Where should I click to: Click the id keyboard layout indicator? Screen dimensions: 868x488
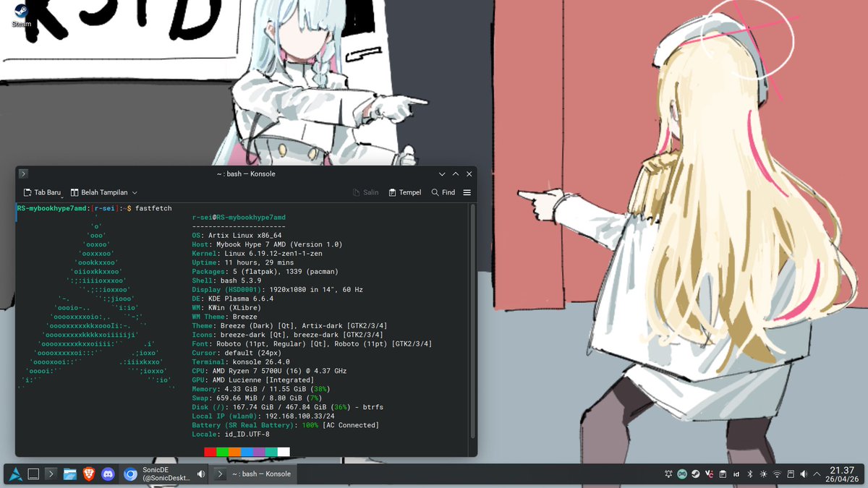coord(736,474)
